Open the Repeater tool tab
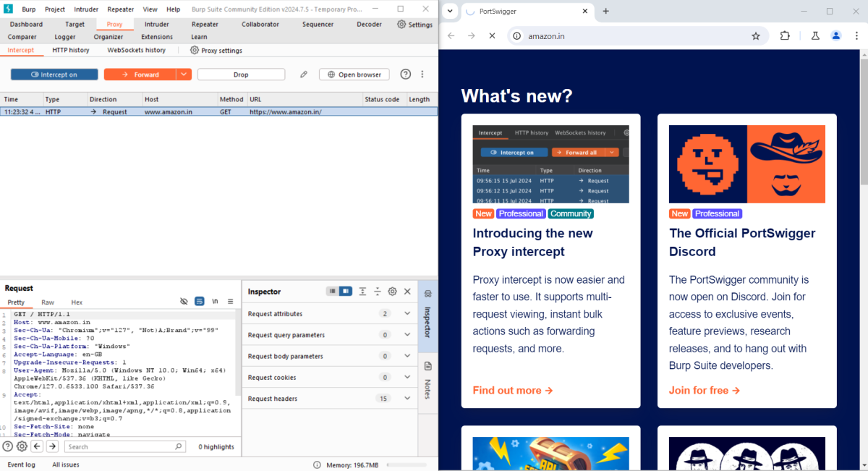868x471 pixels. [205, 24]
